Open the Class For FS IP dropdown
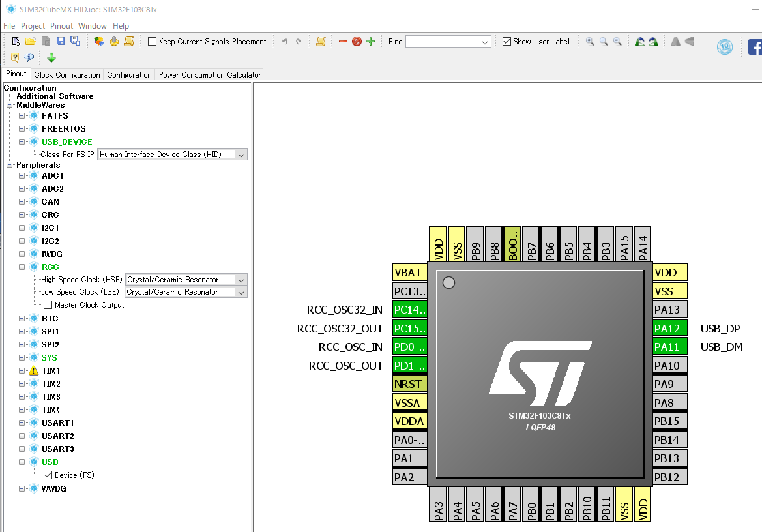Viewport: 762px width, 532px height. coord(172,155)
